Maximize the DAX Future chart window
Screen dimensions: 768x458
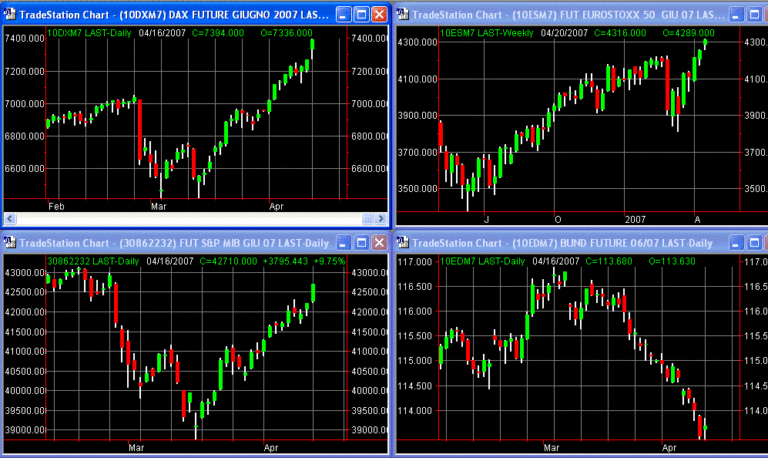click(x=360, y=15)
